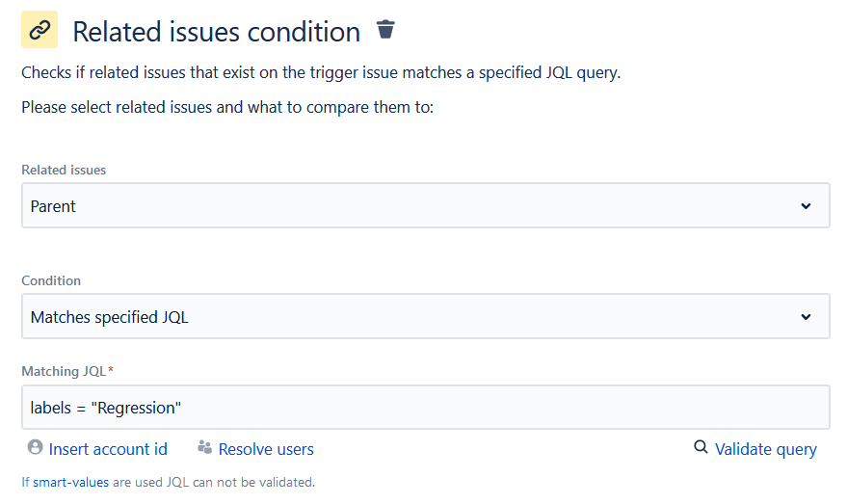Click the Matching JQL field label

pos(65,371)
